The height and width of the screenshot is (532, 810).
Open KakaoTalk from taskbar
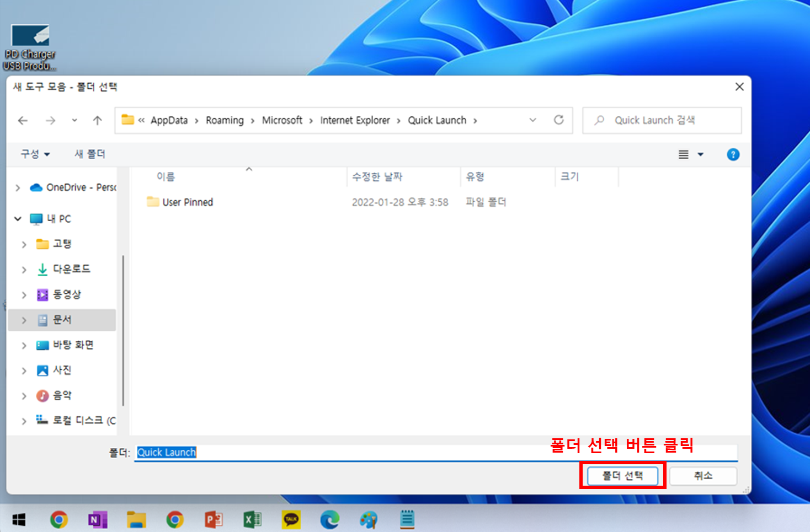pyautogui.click(x=291, y=519)
